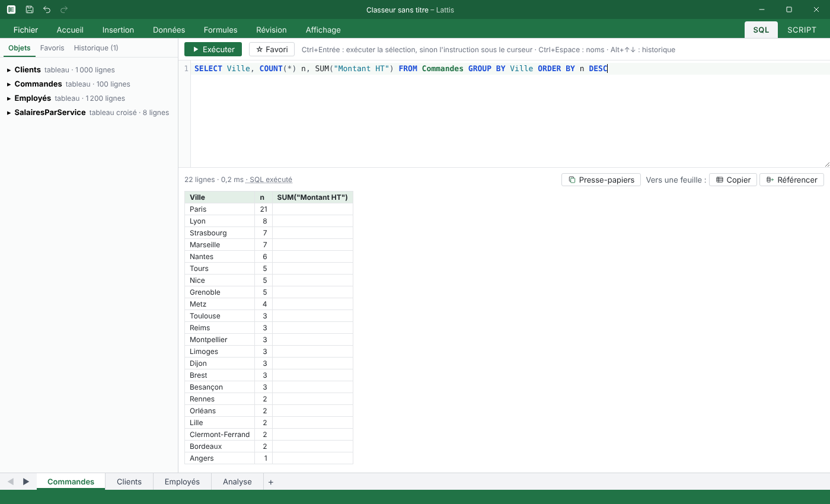The image size is (830, 504).
Task: Expand the Employés table node
Action: click(x=9, y=98)
